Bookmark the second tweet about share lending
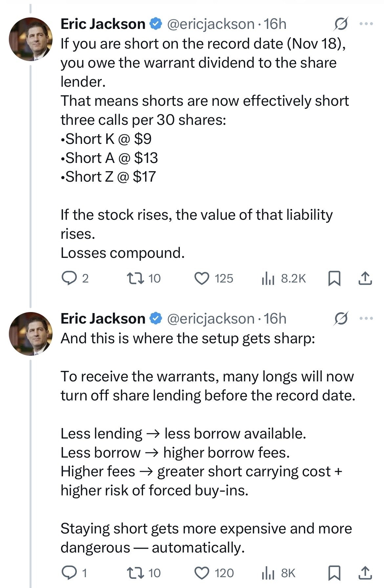The height and width of the screenshot is (588, 384). 334,573
